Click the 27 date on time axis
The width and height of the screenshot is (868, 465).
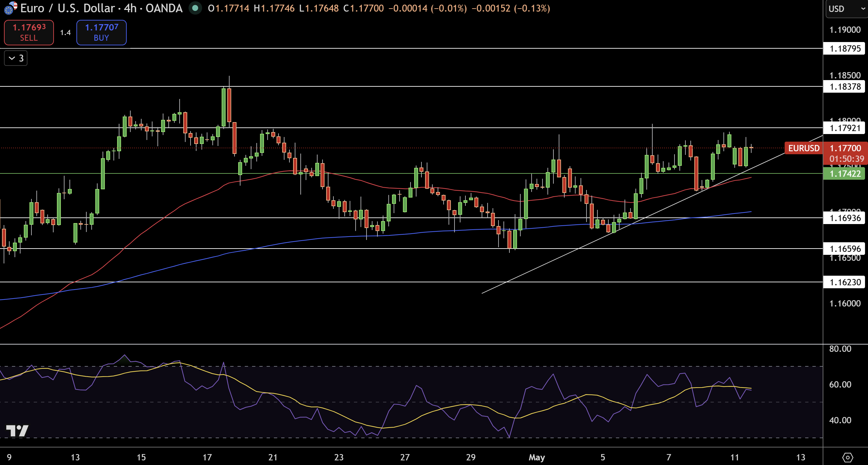405,458
